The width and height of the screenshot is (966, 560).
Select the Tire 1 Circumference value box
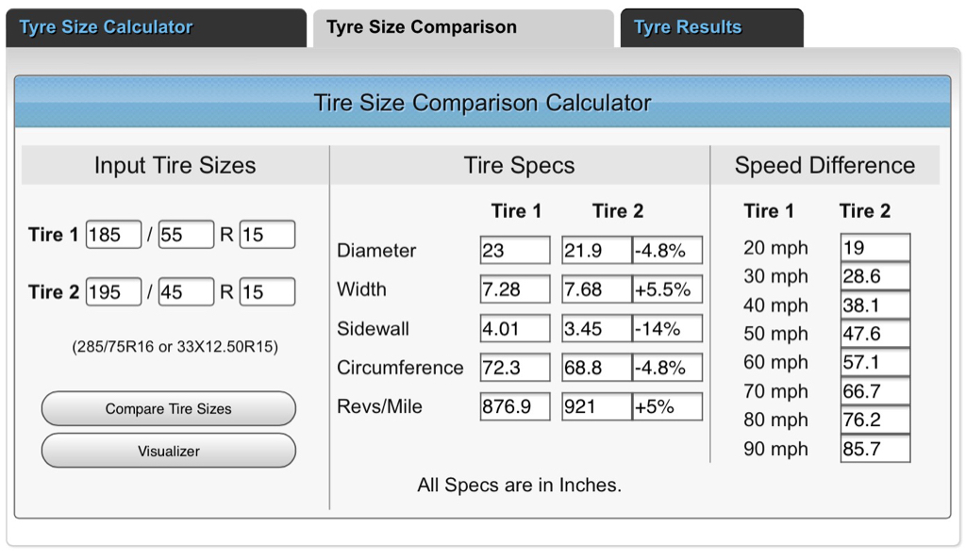tap(514, 368)
